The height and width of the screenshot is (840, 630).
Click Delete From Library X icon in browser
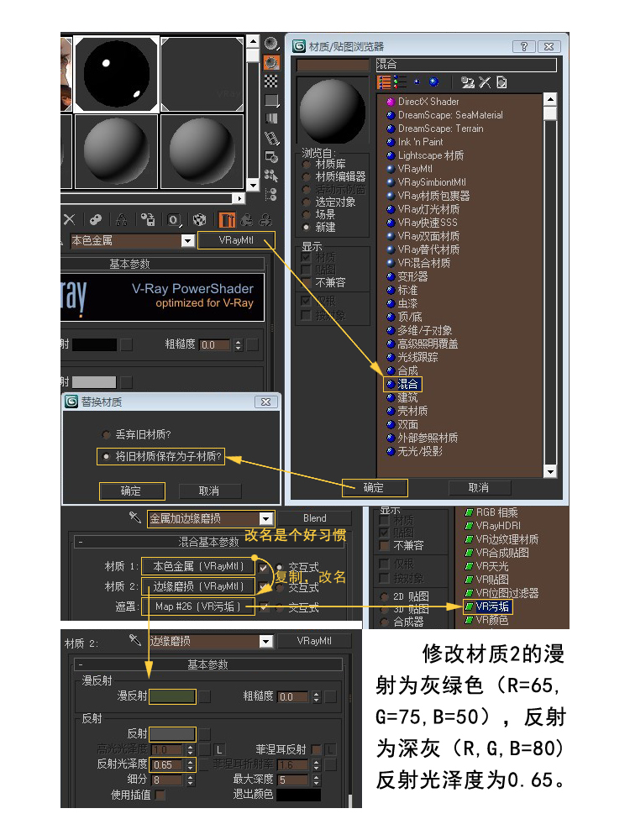point(485,82)
